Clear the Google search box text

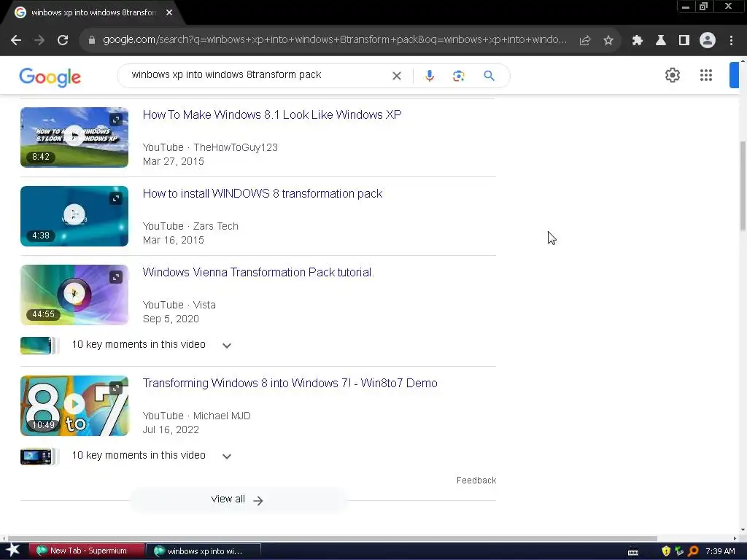pos(396,76)
